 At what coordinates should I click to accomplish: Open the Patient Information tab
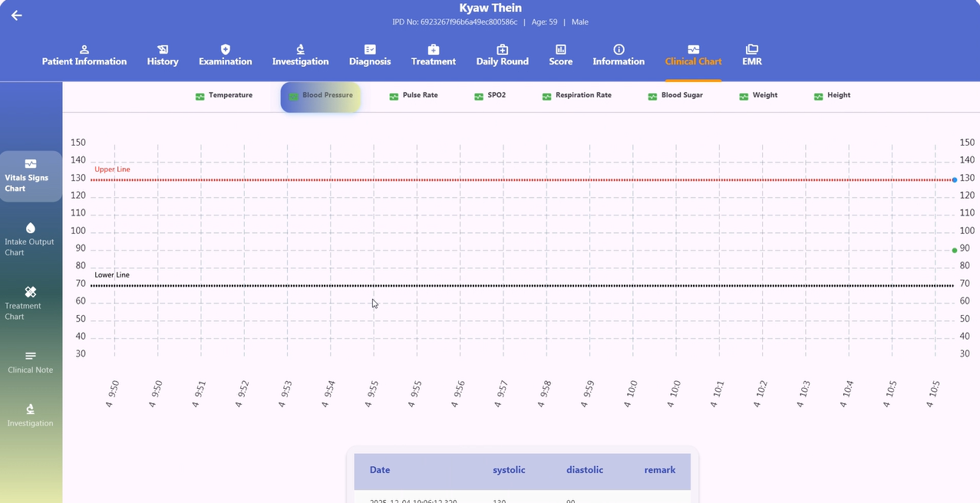coord(84,55)
